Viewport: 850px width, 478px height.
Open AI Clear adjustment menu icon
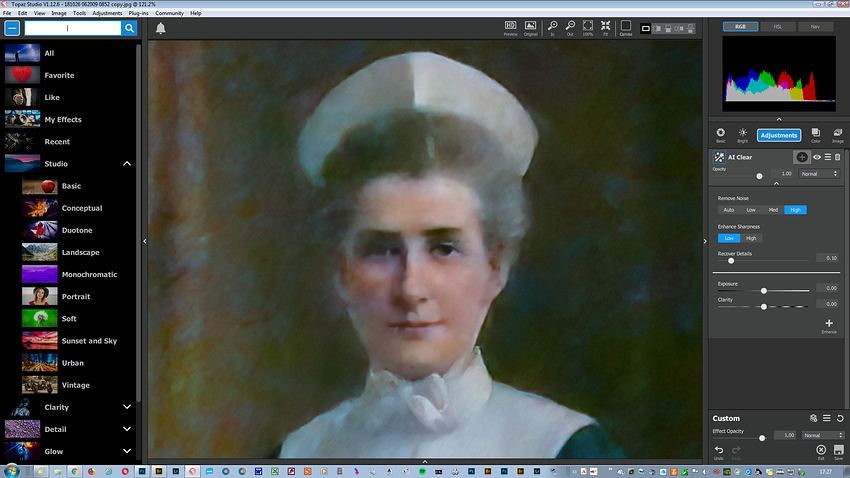coord(827,157)
